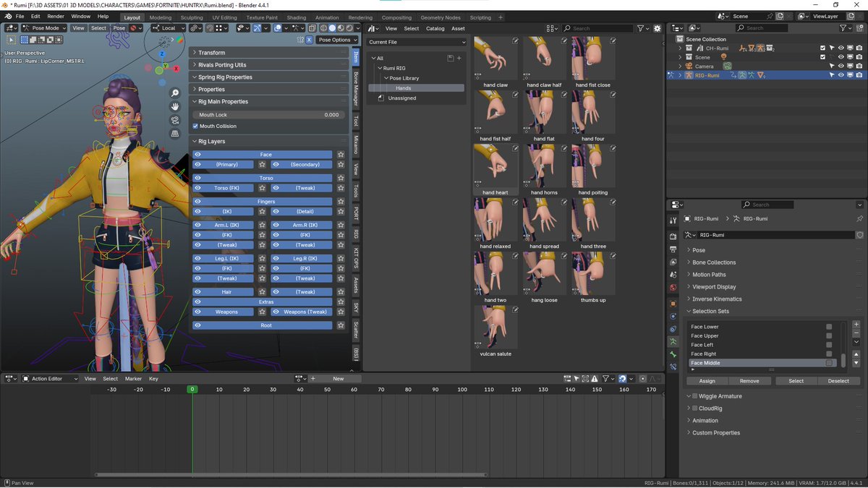Open the Edit menu

pyautogui.click(x=35, y=16)
